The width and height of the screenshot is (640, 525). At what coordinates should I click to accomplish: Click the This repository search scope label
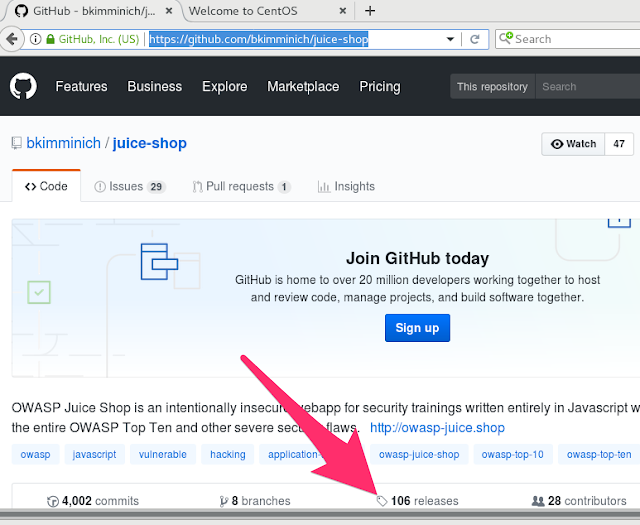492,87
